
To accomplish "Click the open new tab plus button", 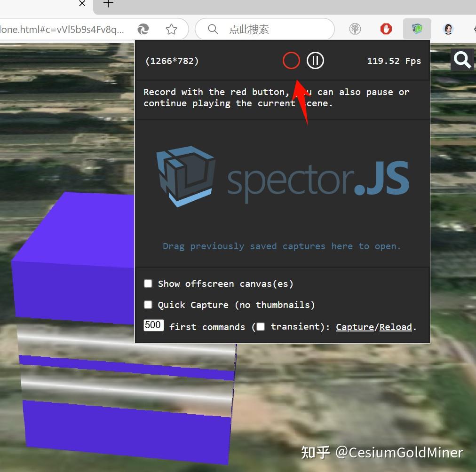I will tap(108, 4).
